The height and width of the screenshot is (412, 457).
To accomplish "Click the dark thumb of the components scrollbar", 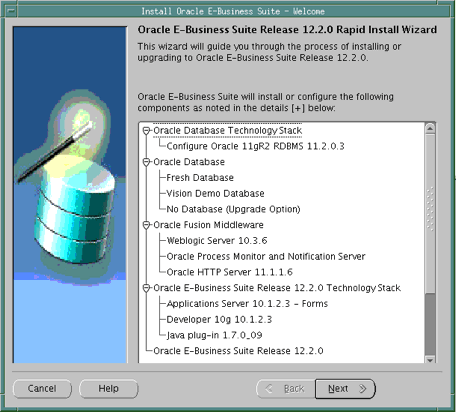I will tap(430, 324).
